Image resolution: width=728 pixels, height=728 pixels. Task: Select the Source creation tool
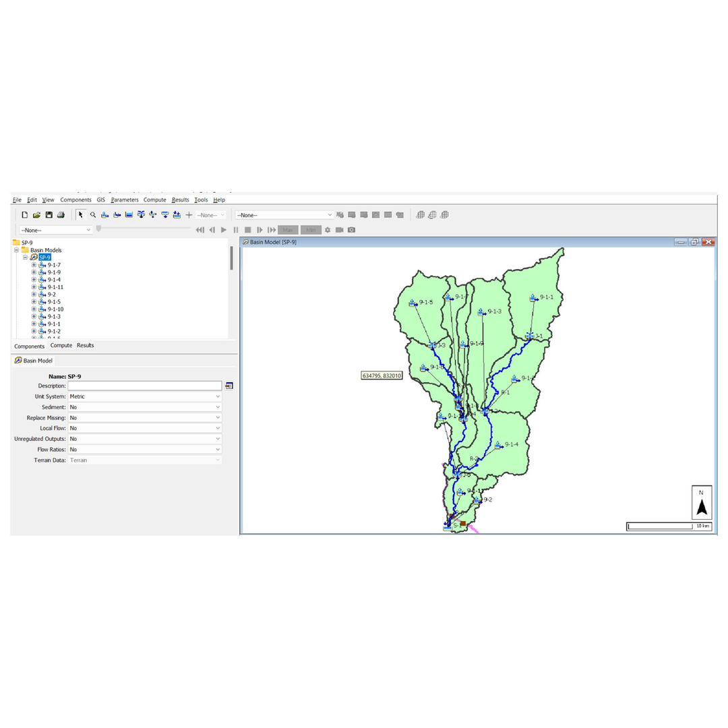pyautogui.click(x=165, y=215)
